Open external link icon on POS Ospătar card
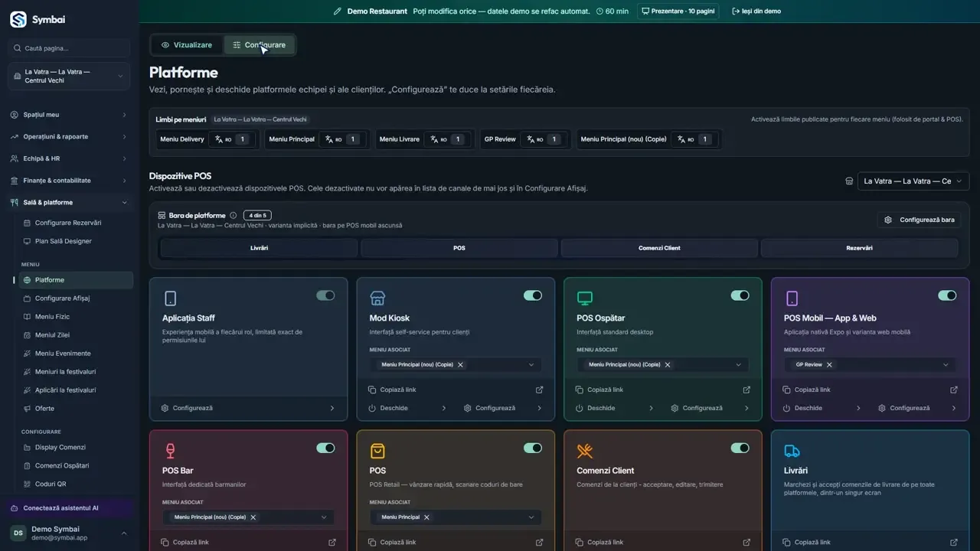Viewport: 980px width, 551px height. (746, 390)
